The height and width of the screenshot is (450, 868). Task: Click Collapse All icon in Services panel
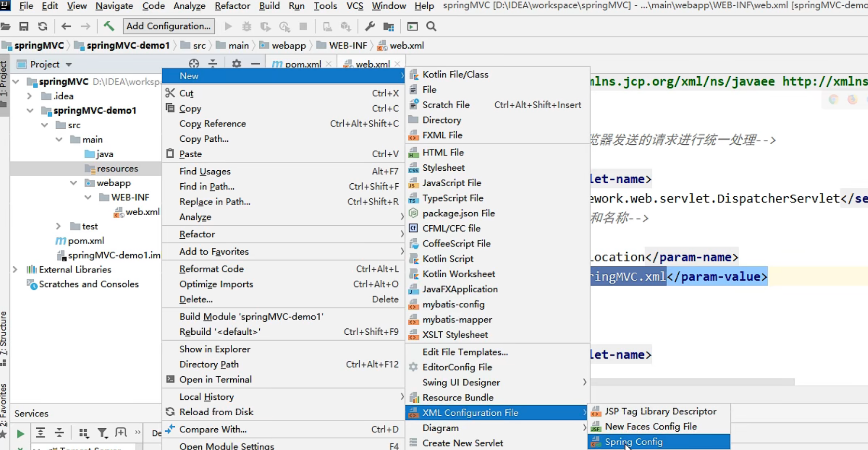59,433
